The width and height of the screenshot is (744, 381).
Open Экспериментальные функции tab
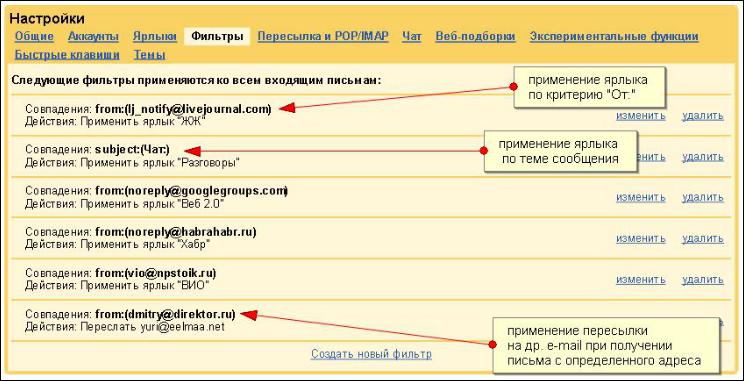[x=614, y=37]
